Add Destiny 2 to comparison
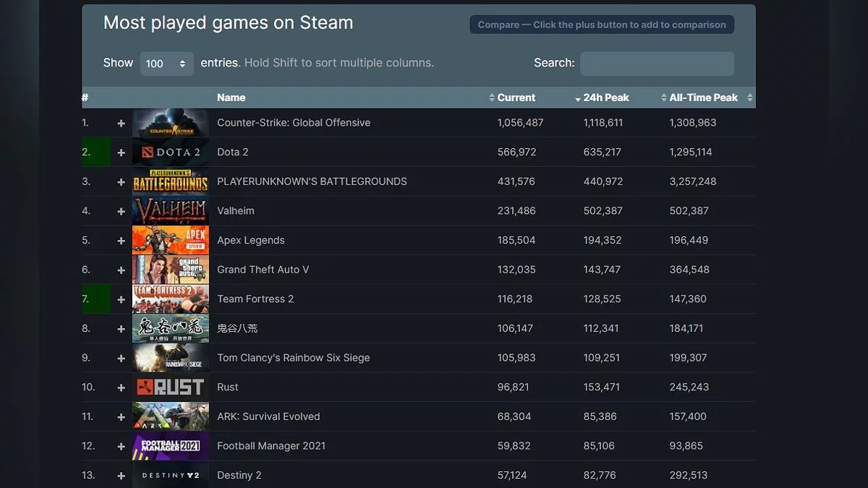The height and width of the screenshot is (488, 868). point(121,476)
